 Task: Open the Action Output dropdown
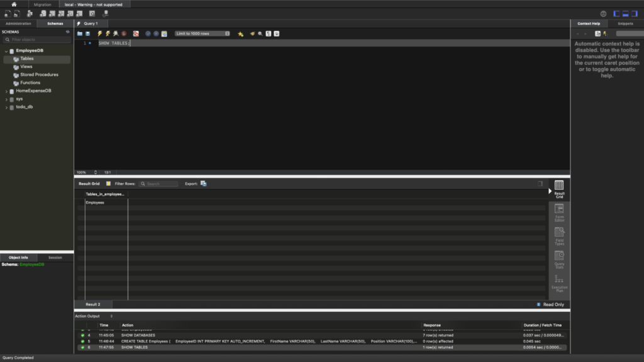(94, 316)
